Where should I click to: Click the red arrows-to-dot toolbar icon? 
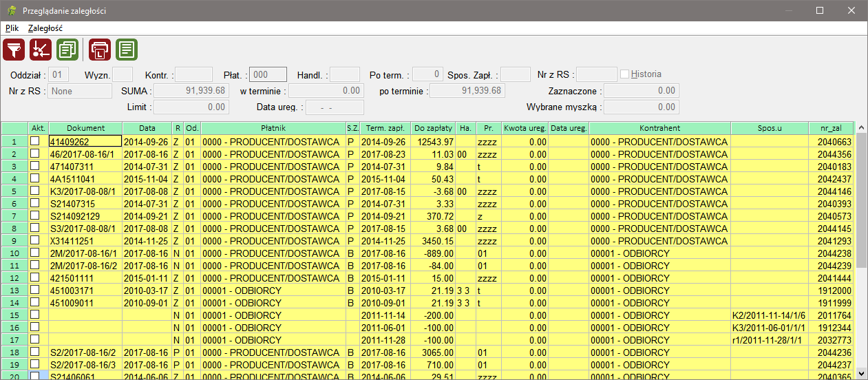coord(41,50)
